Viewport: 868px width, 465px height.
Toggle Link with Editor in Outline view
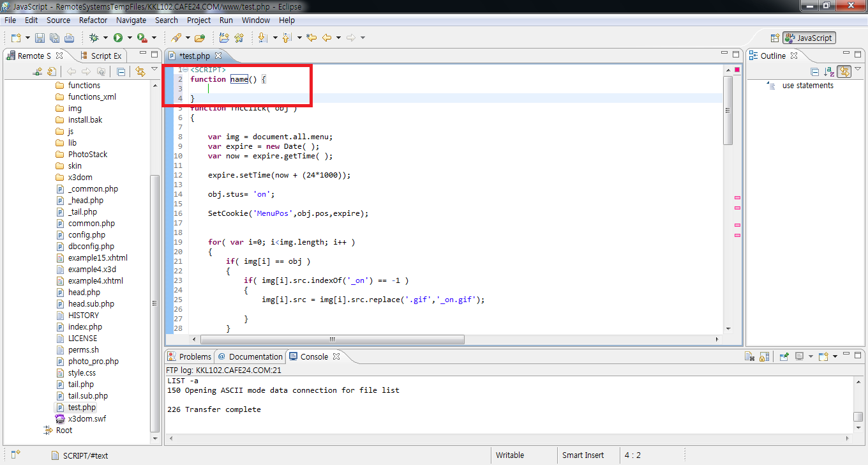844,72
